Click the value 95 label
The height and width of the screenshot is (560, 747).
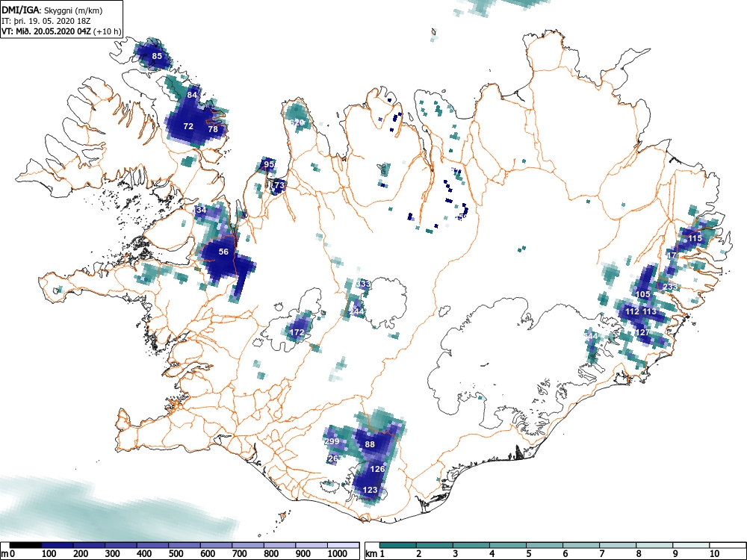[269, 164]
